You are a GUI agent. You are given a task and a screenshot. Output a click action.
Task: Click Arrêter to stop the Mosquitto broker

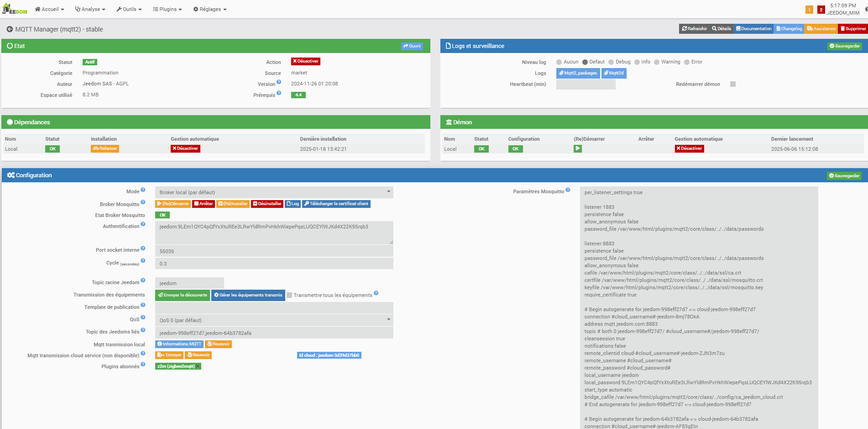[x=204, y=204]
